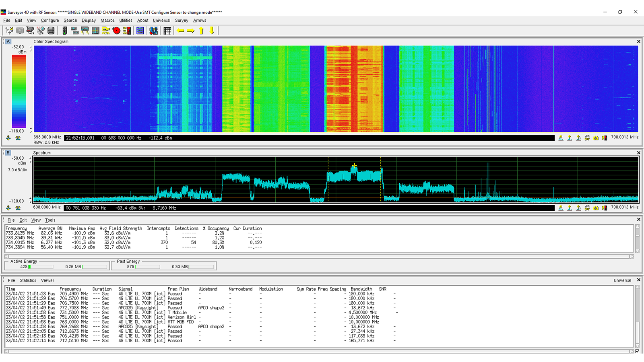Click the hand OFF icon under Color Spectrogram
The image size is (644, 362).
pos(587,138)
